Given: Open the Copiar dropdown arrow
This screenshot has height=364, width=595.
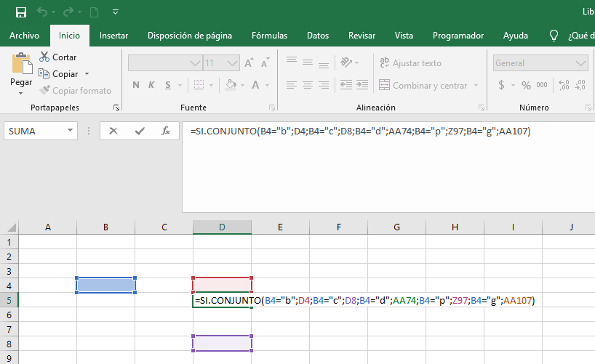Looking at the screenshot, I should [x=87, y=74].
